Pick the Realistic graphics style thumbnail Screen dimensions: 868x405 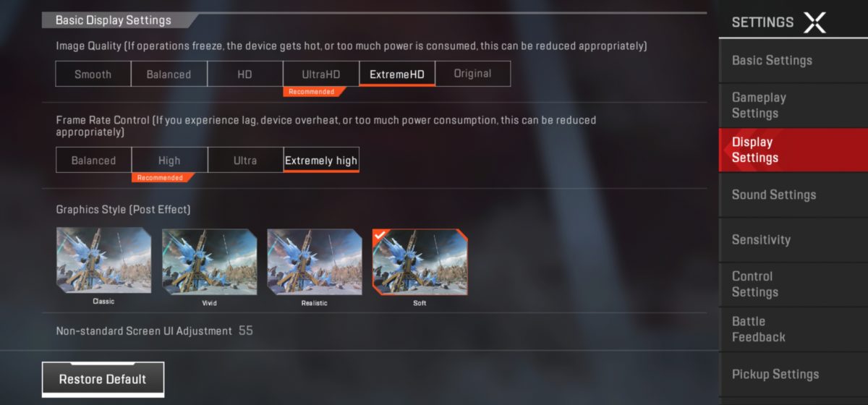click(315, 261)
